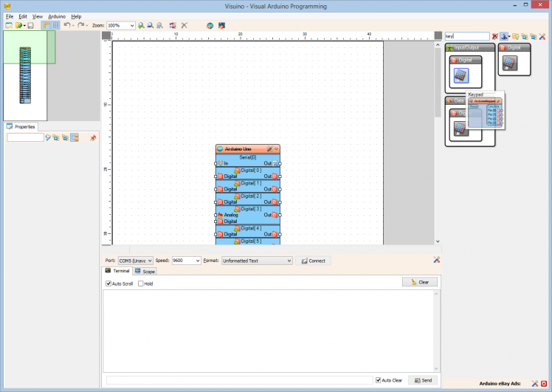Toggle the Auto Clear checkbox
This screenshot has height=392, width=552.
point(379,380)
